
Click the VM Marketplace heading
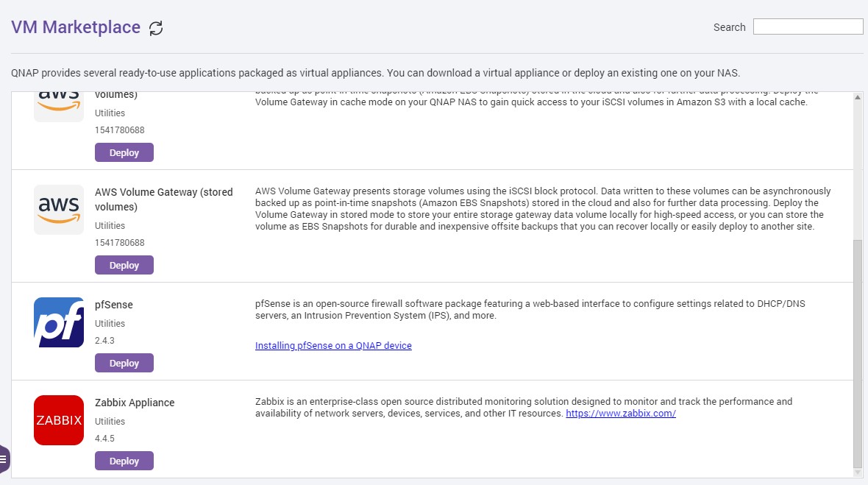tap(76, 26)
